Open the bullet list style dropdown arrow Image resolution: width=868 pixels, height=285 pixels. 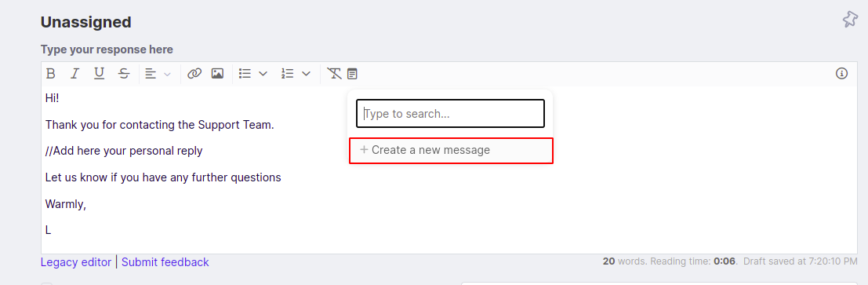(x=263, y=73)
